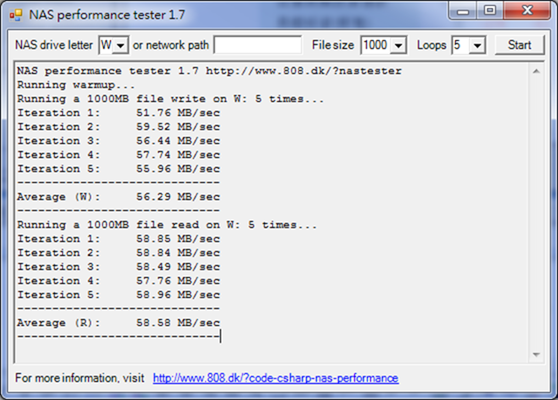Screen dimensions: 558x400
Task: Click the Average (W) 56.29 MB/sec line
Action: pos(119,197)
